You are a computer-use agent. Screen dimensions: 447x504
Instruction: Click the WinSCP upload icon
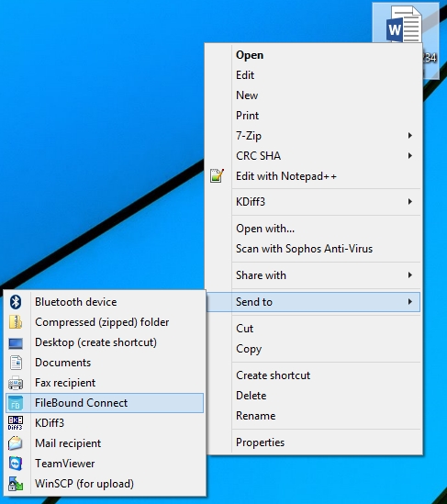(x=16, y=484)
